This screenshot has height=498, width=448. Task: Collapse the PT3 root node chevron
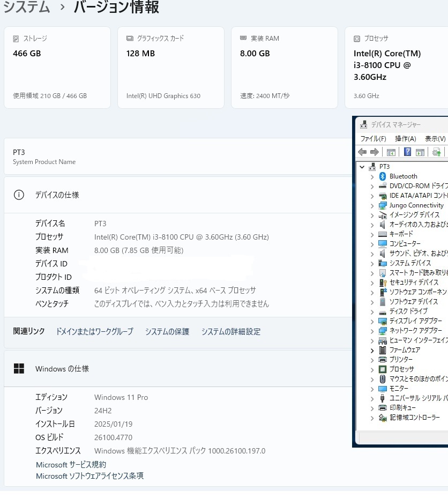[362, 167]
